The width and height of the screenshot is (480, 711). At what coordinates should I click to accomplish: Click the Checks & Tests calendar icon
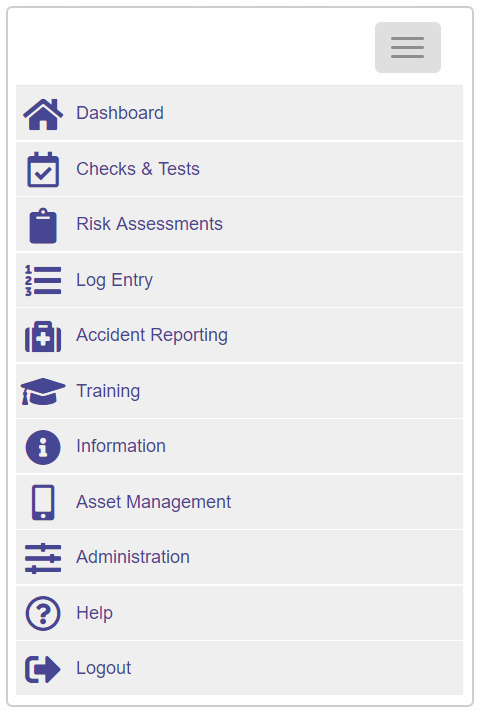point(43,170)
